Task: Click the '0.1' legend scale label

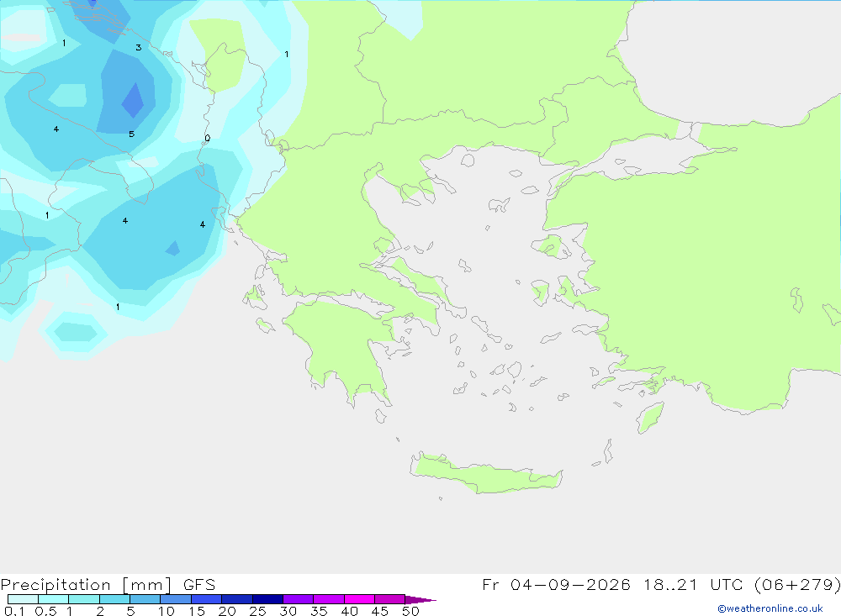Action: click(14, 611)
